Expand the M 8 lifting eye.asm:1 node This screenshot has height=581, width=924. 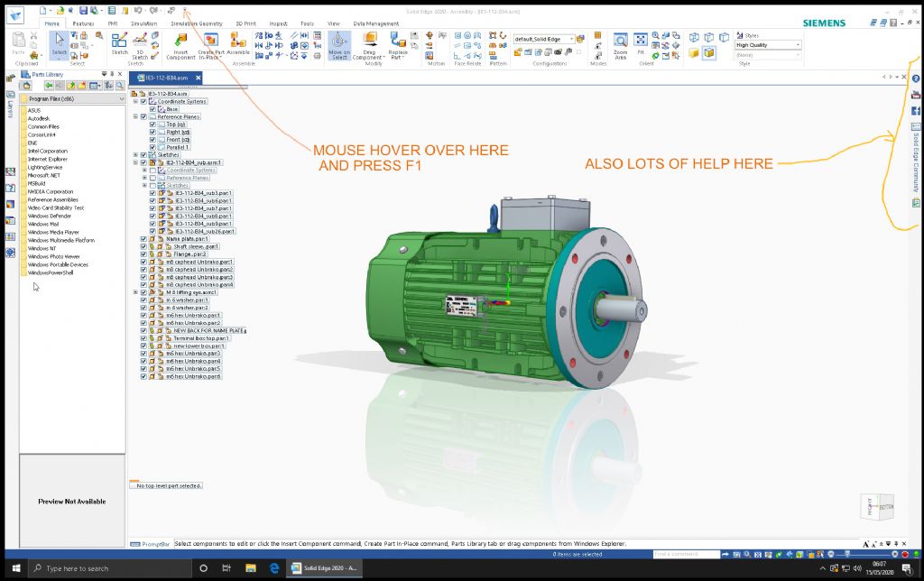point(135,292)
